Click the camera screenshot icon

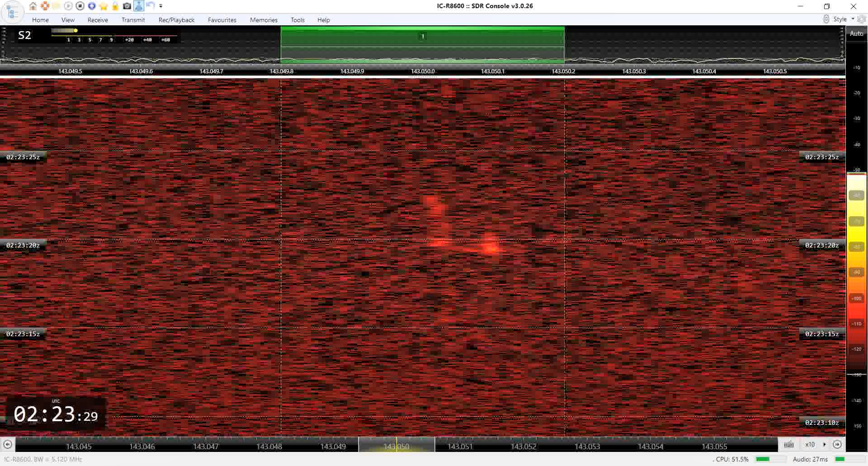point(127,6)
